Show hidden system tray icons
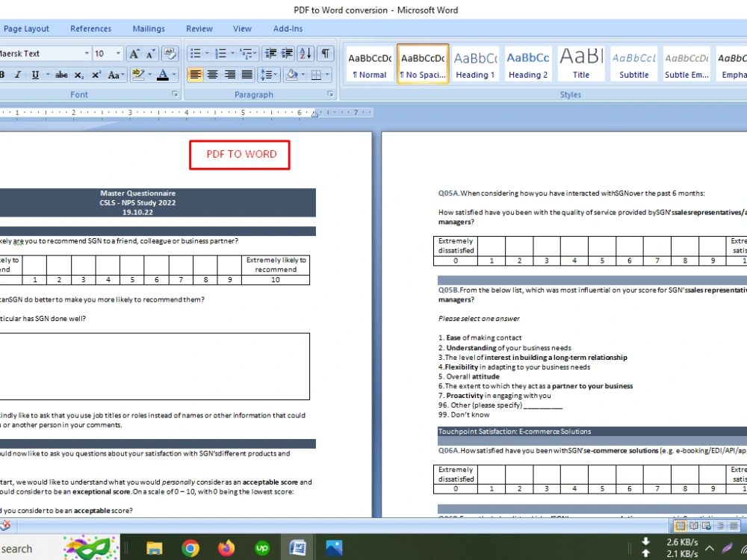This screenshot has width=747, height=560. coord(710,548)
